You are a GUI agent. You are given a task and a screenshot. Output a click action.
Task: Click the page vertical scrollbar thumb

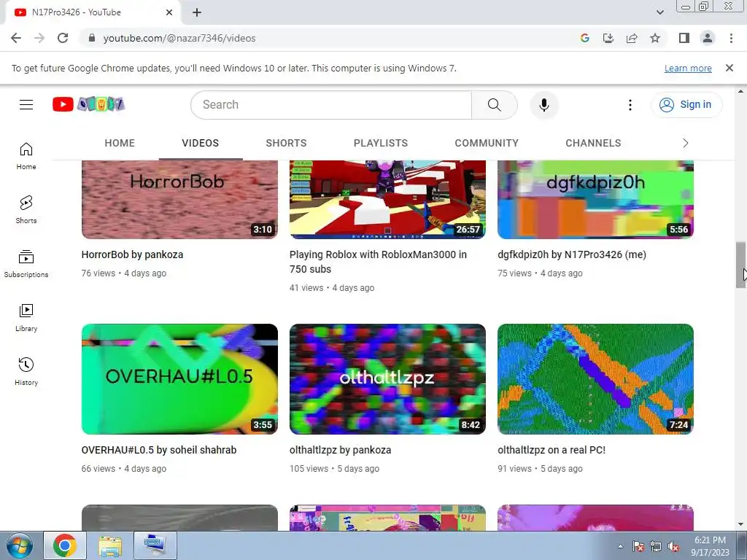(740, 265)
